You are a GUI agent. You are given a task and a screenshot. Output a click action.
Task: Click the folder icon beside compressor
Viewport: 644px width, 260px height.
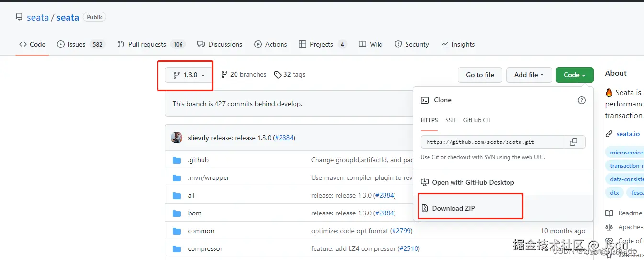click(177, 248)
